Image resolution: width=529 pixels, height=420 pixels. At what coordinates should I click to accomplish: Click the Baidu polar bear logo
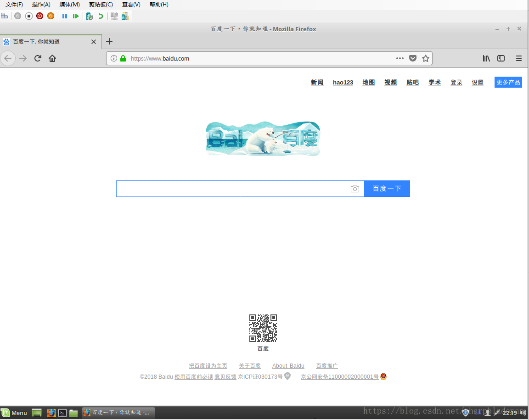click(x=263, y=138)
